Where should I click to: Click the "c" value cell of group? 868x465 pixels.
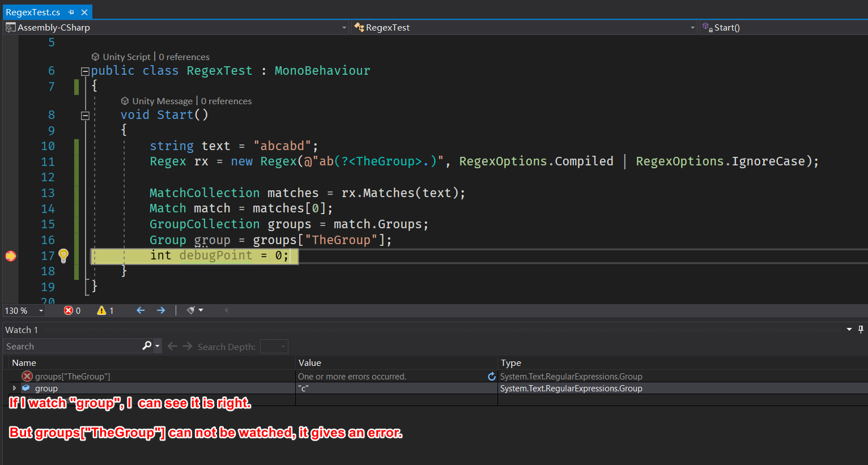397,389
